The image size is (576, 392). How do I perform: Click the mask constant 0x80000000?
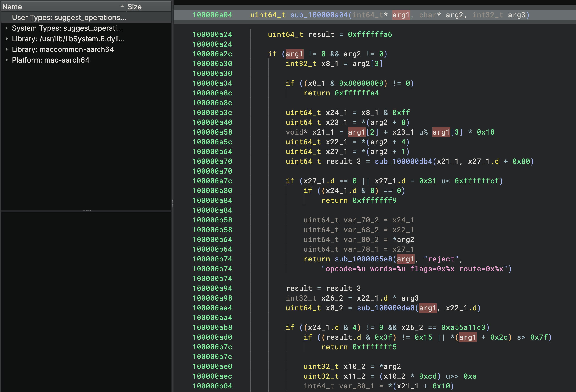point(361,83)
